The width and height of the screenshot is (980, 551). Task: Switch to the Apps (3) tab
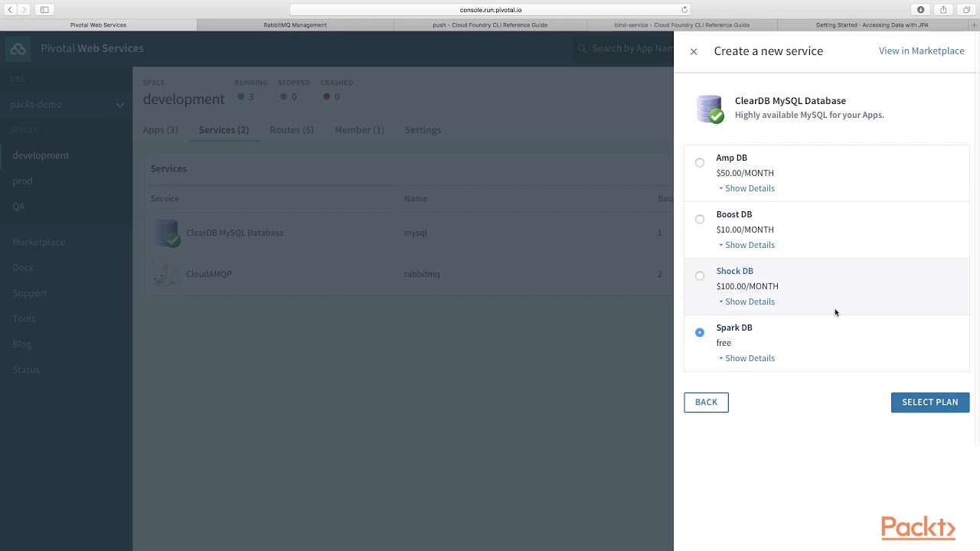[160, 130]
